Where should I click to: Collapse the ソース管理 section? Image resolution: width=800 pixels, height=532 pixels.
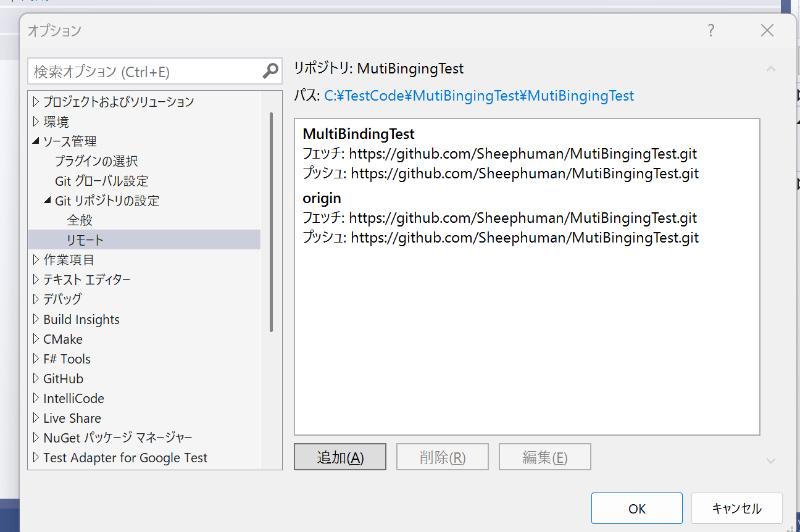(x=36, y=141)
